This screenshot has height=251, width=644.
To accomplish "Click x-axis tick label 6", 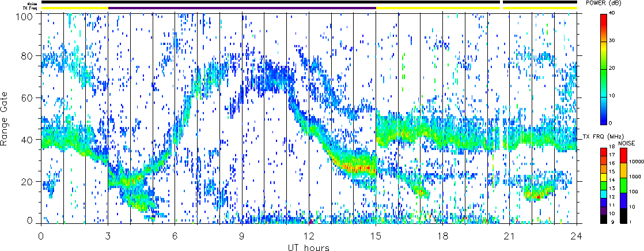I will 175,236.
